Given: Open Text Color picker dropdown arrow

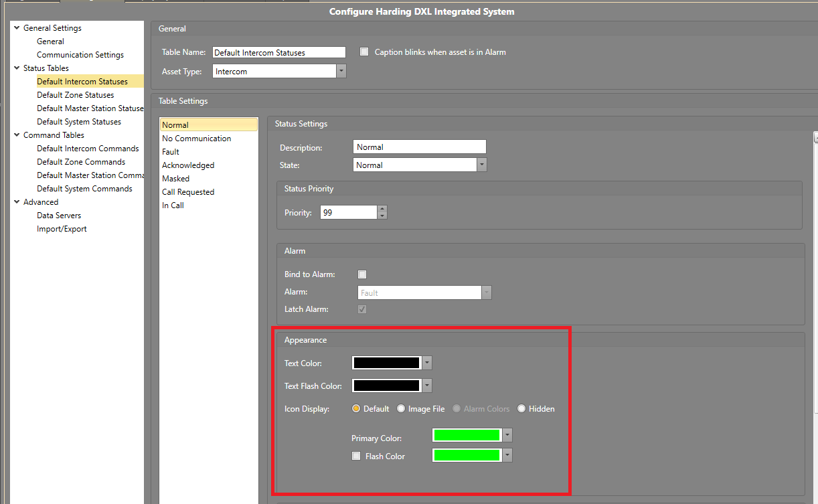Looking at the screenshot, I should 427,363.
